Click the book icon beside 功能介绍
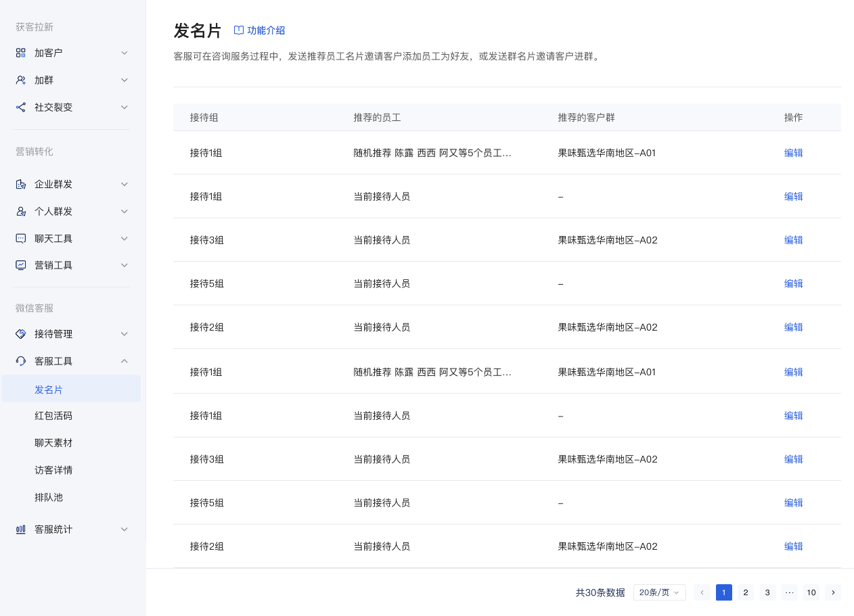The image size is (854, 616). pyautogui.click(x=238, y=30)
